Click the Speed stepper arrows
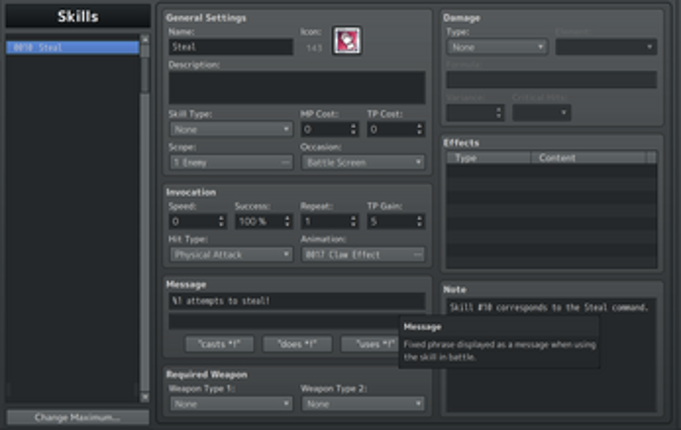Image resolution: width=681 pixels, height=430 pixels. point(221,222)
